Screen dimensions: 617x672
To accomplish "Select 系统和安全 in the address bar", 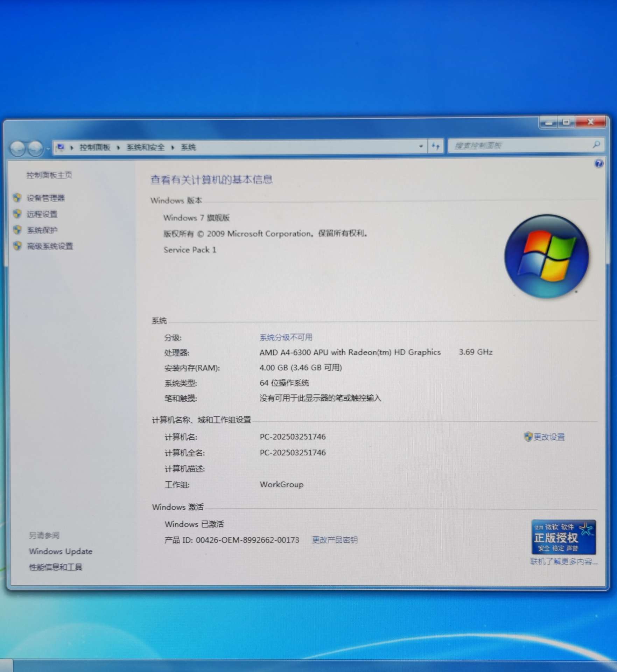I will [146, 147].
